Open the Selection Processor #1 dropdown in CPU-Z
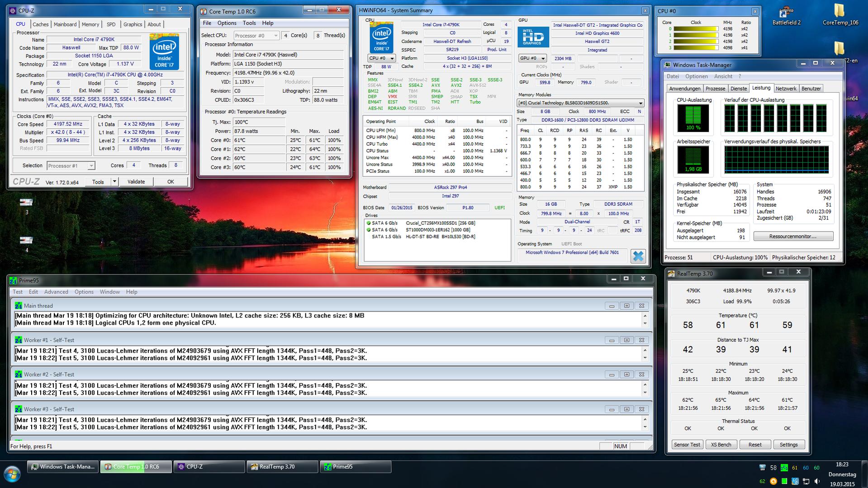Viewport: 868px width, 488px height. click(71, 166)
